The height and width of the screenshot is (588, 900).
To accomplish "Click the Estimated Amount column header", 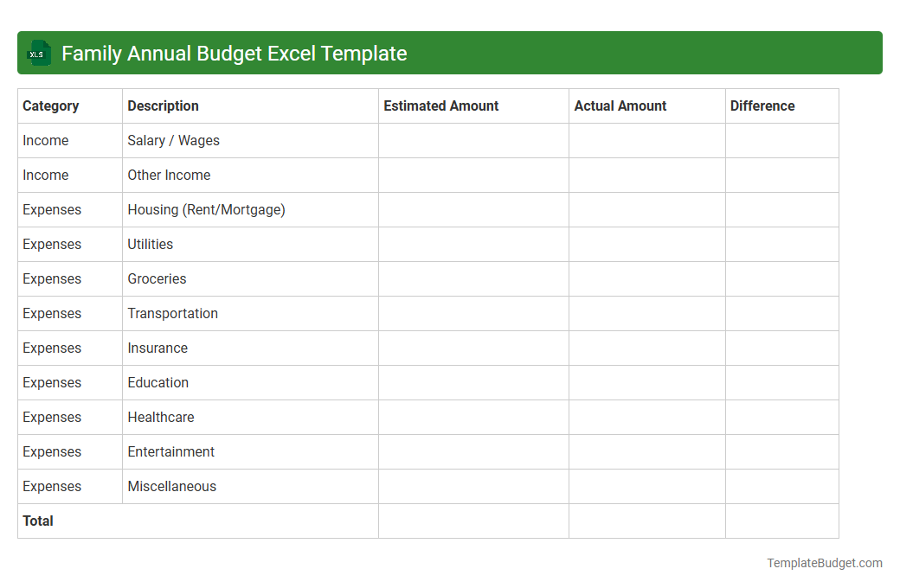I will click(440, 105).
